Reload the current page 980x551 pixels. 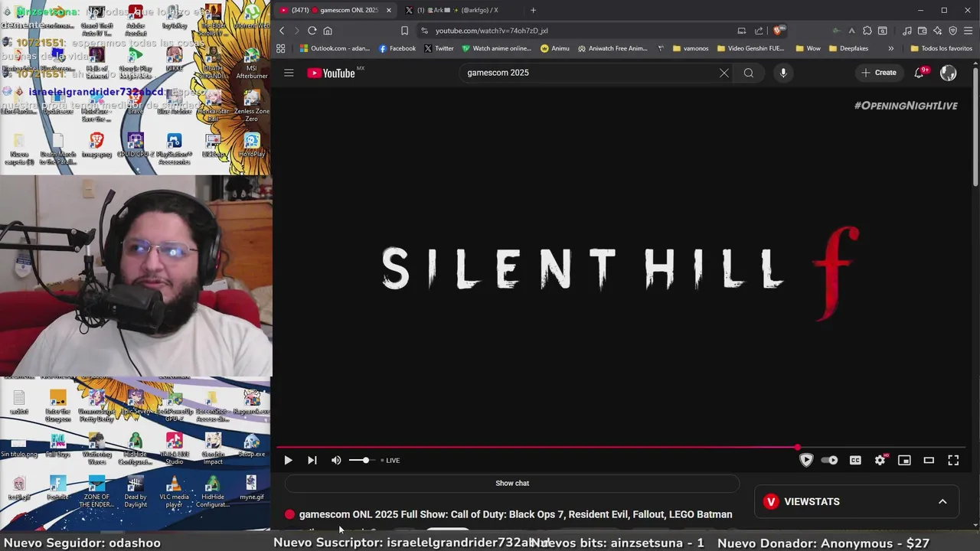click(312, 31)
